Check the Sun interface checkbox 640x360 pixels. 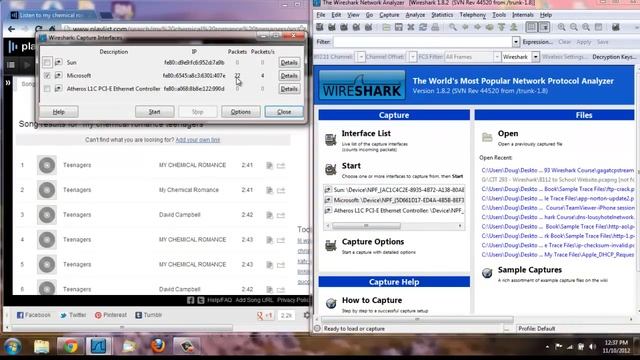(47, 62)
